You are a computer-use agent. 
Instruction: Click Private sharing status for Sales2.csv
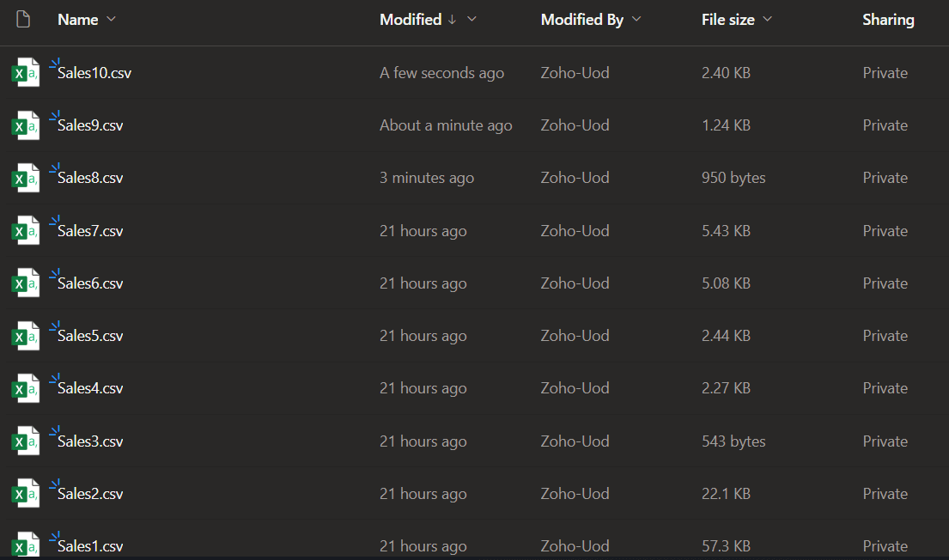pyautogui.click(x=885, y=494)
